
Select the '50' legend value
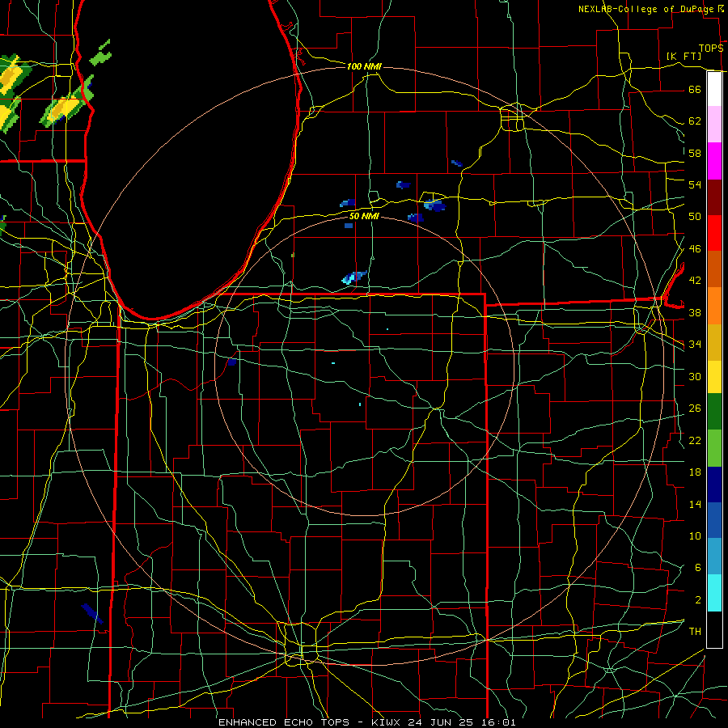click(x=695, y=217)
